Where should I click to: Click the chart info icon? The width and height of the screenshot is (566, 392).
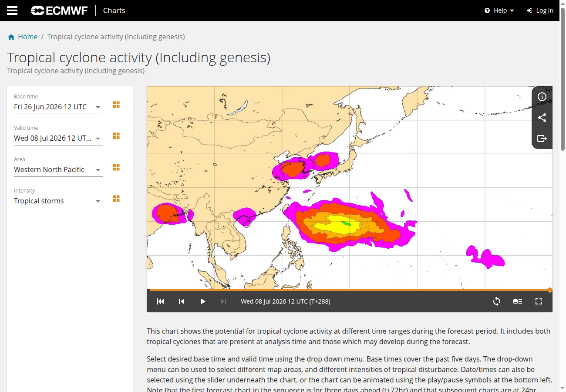tap(542, 97)
